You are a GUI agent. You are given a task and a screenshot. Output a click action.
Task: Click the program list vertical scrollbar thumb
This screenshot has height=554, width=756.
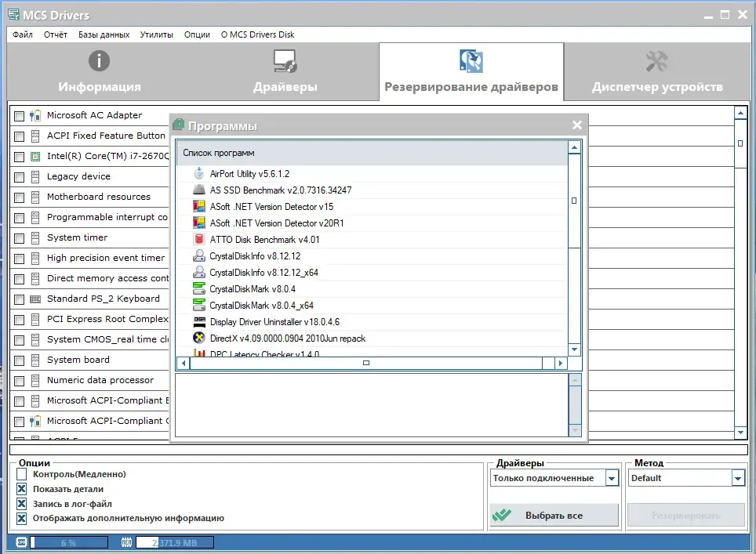click(574, 201)
